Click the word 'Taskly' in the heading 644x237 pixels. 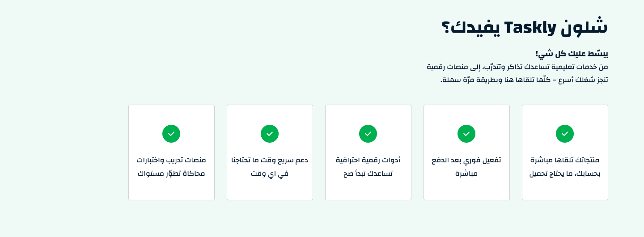click(x=530, y=28)
